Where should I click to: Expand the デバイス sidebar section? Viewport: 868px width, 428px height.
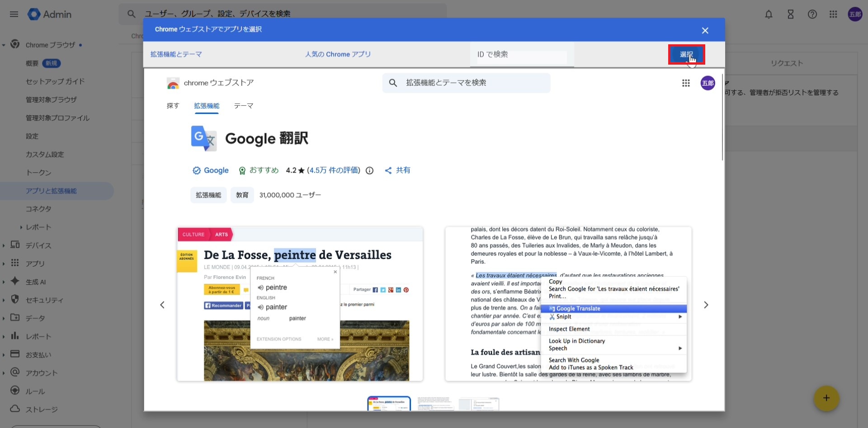click(x=4, y=245)
